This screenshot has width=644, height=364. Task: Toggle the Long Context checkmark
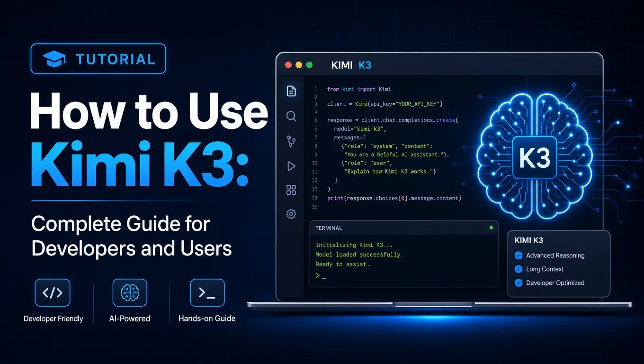click(518, 269)
